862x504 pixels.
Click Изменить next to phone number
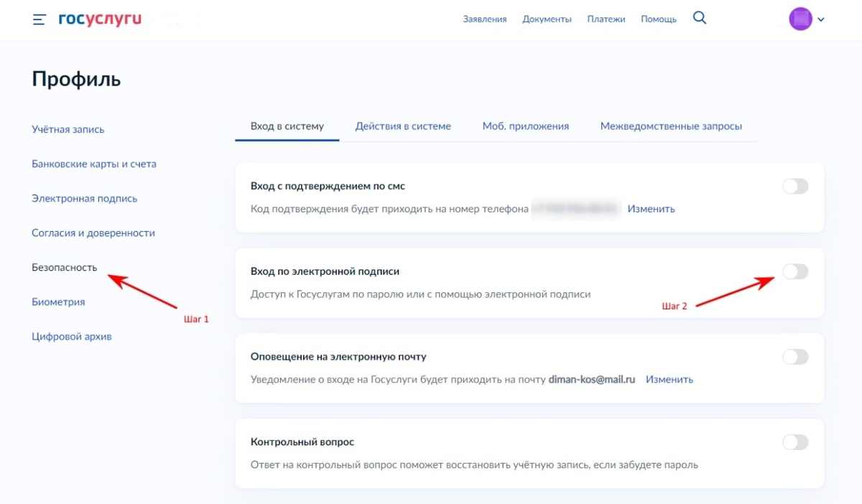click(x=652, y=209)
